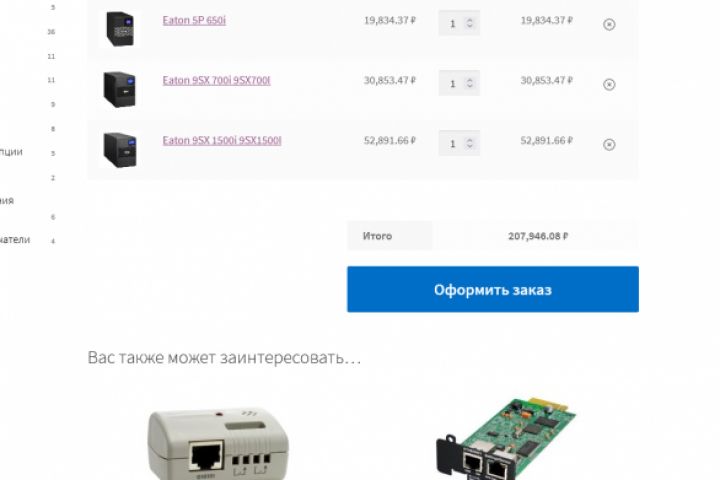This screenshot has width=720, height=480.
Task: Increase quantity of Eaton 9SX 1500i
Action: click(x=469, y=140)
